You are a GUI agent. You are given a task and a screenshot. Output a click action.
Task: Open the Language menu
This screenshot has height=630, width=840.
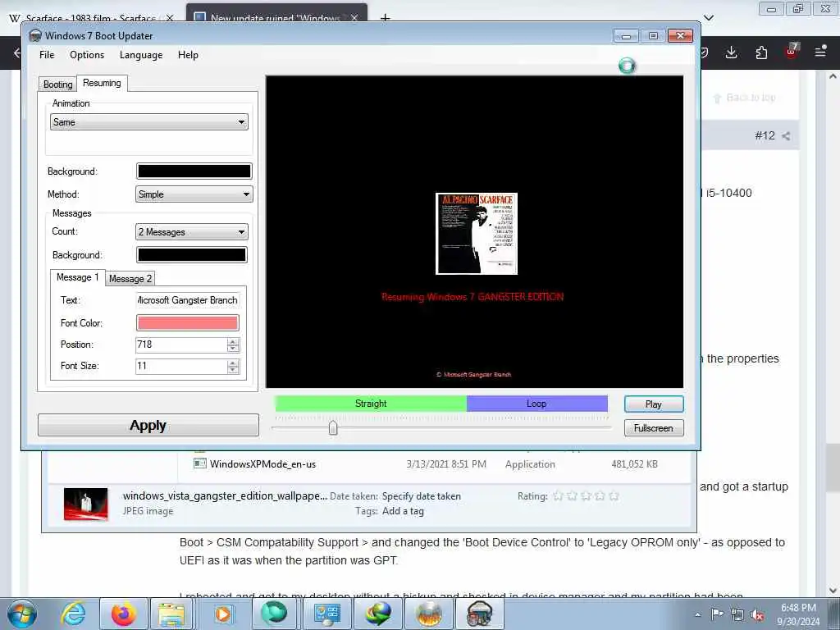tap(141, 55)
